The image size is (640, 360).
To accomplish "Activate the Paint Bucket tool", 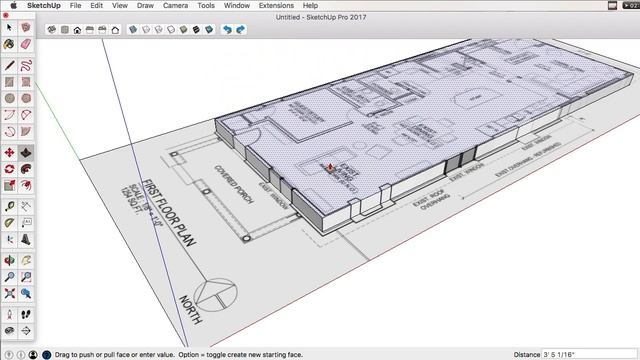I will tap(9, 44).
